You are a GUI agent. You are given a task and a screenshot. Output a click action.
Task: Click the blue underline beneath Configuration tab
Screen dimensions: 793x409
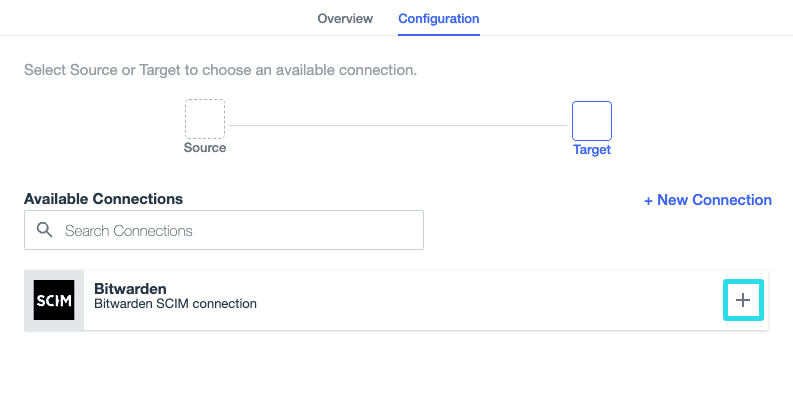438,34
